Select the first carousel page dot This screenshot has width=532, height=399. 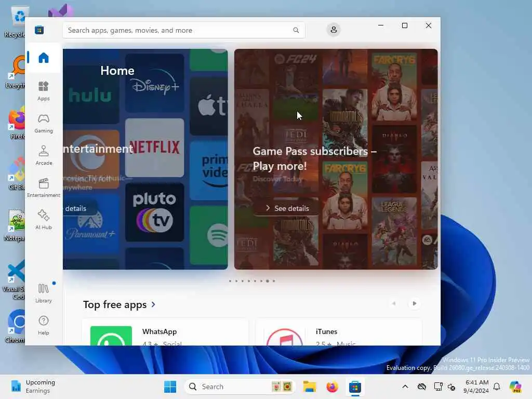coord(230,281)
